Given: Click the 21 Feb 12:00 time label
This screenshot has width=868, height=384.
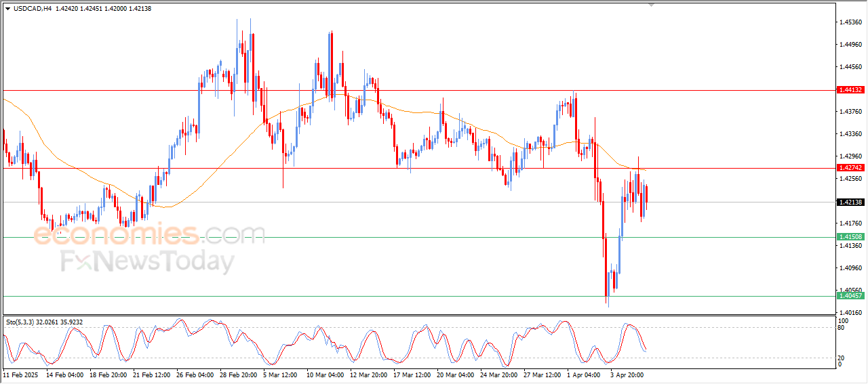Looking at the screenshot, I should click(x=151, y=374).
